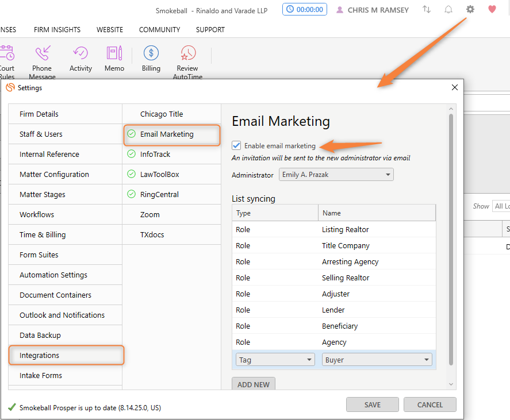Open the Billing dollar icon

[x=151, y=53]
